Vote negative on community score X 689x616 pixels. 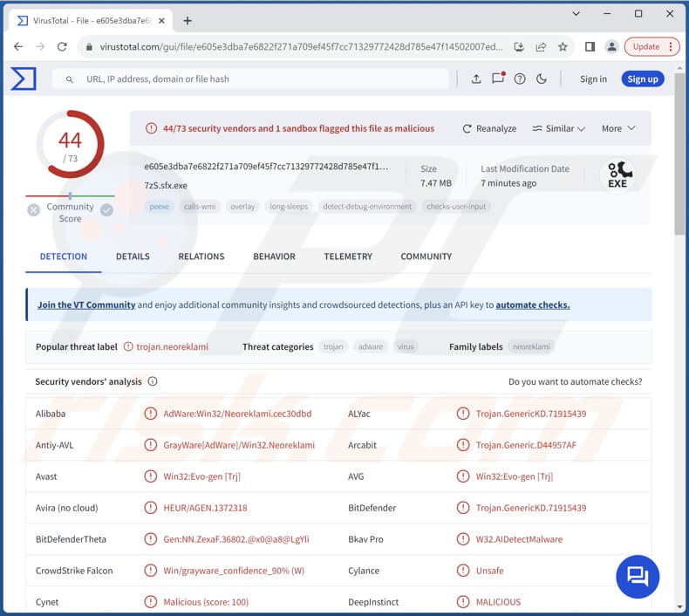(33, 209)
